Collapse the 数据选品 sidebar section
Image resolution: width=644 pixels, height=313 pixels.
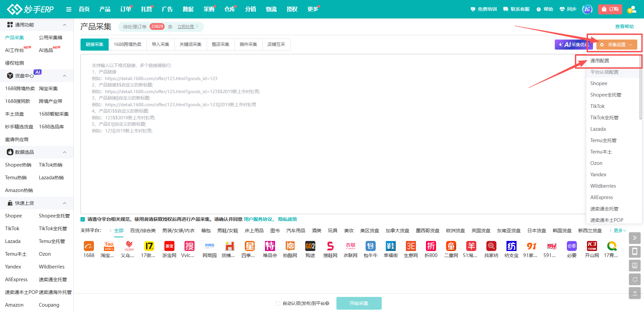65,152
